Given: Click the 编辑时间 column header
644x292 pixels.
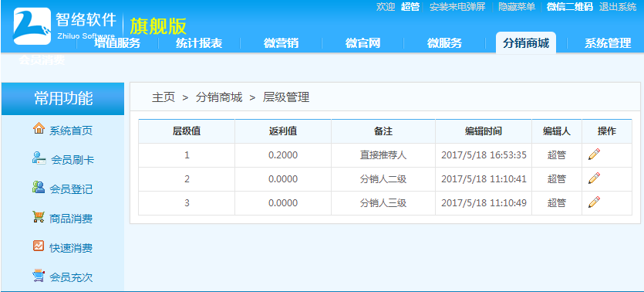Looking at the screenshot, I should [484, 131].
